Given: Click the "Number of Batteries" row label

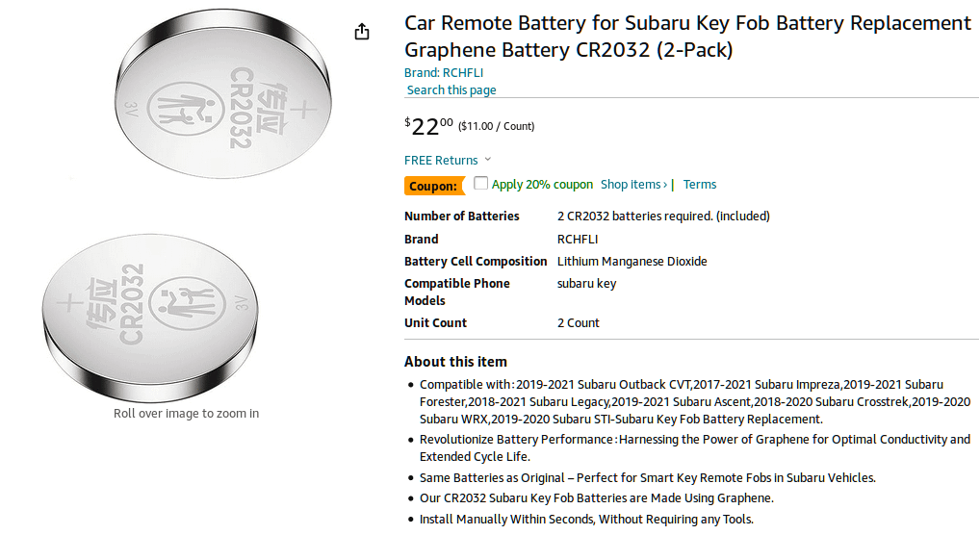Looking at the screenshot, I should coord(461,217).
